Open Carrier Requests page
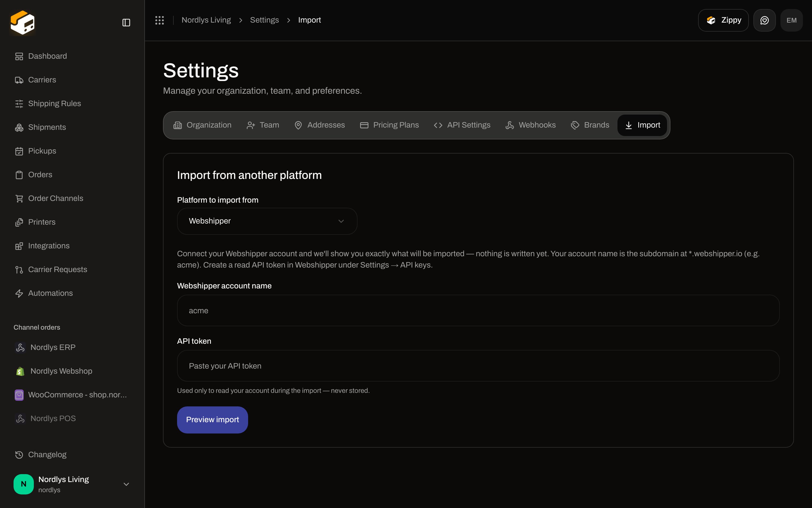 pyautogui.click(x=72, y=270)
